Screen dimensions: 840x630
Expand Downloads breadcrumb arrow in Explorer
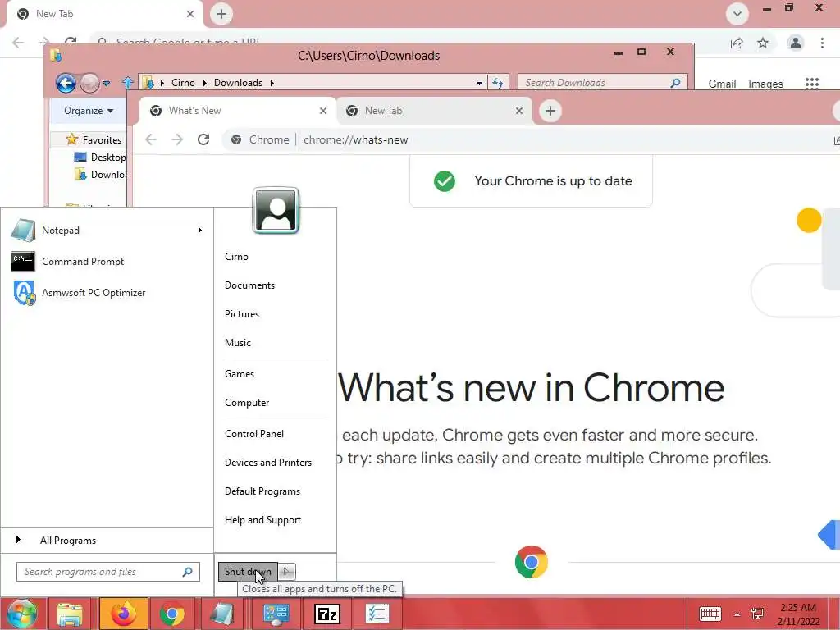pyautogui.click(x=272, y=83)
